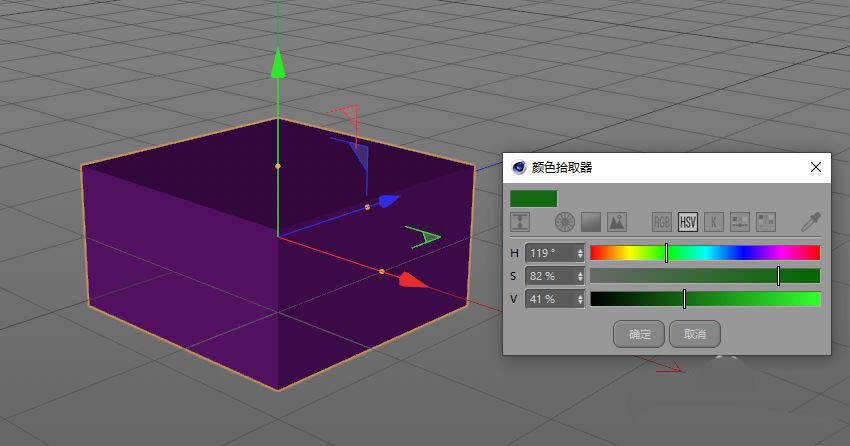Switch to color wheel mode

click(564, 222)
